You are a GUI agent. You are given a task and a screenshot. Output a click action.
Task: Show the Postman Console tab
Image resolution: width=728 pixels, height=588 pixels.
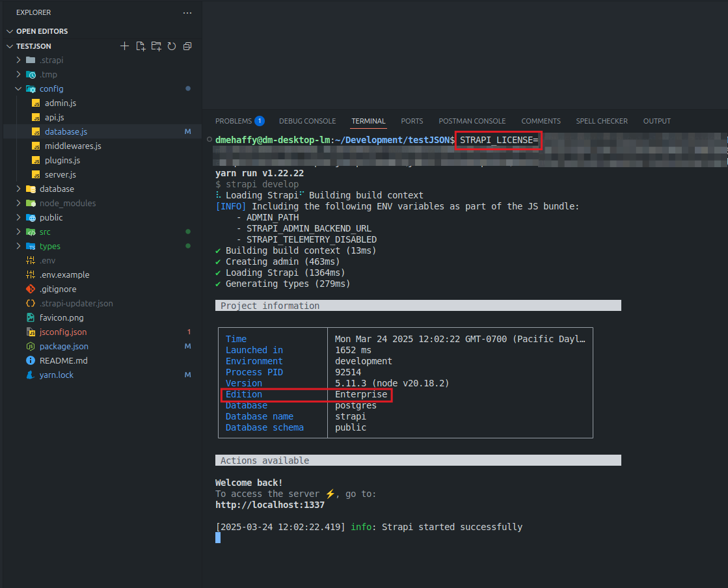[472, 121]
